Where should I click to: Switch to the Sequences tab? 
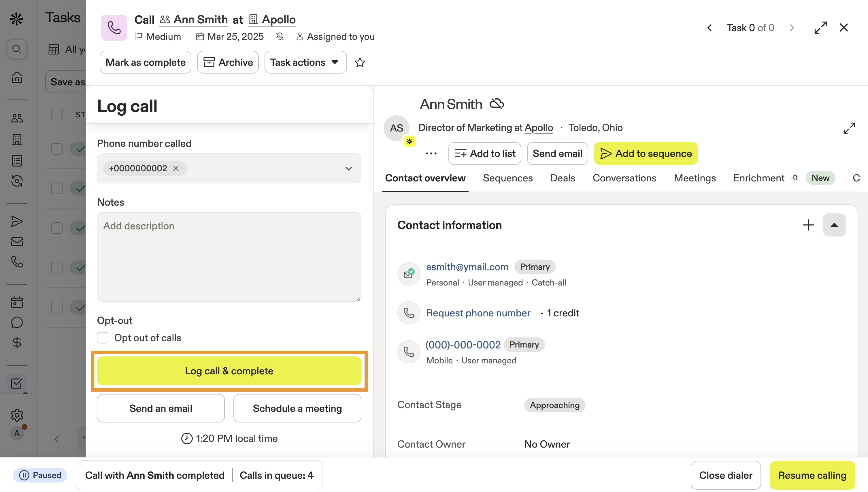[x=507, y=178]
